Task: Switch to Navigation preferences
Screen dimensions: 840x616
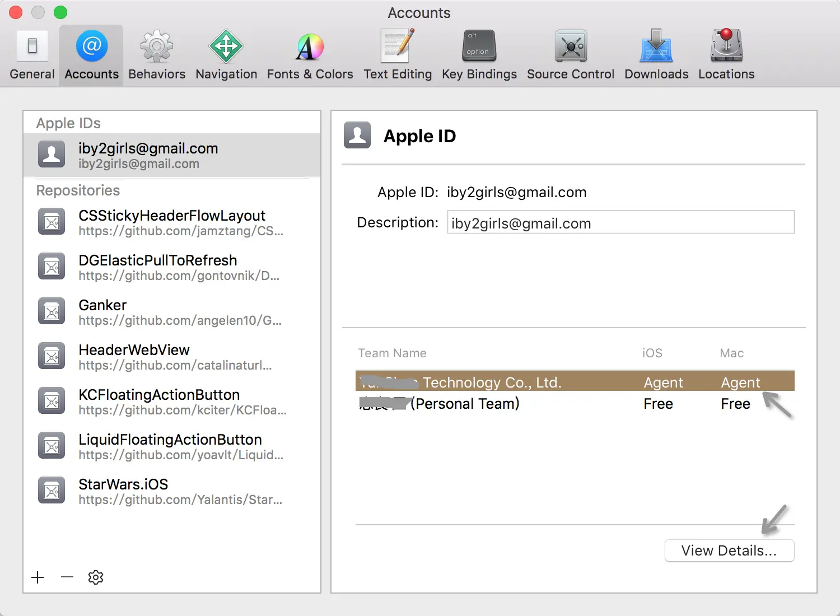Action: [226, 55]
